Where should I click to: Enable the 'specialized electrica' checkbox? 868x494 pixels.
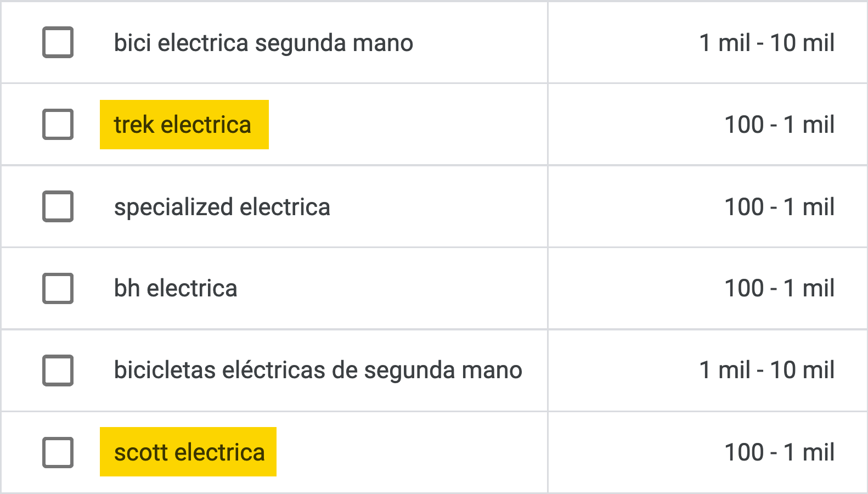tap(58, 207)
